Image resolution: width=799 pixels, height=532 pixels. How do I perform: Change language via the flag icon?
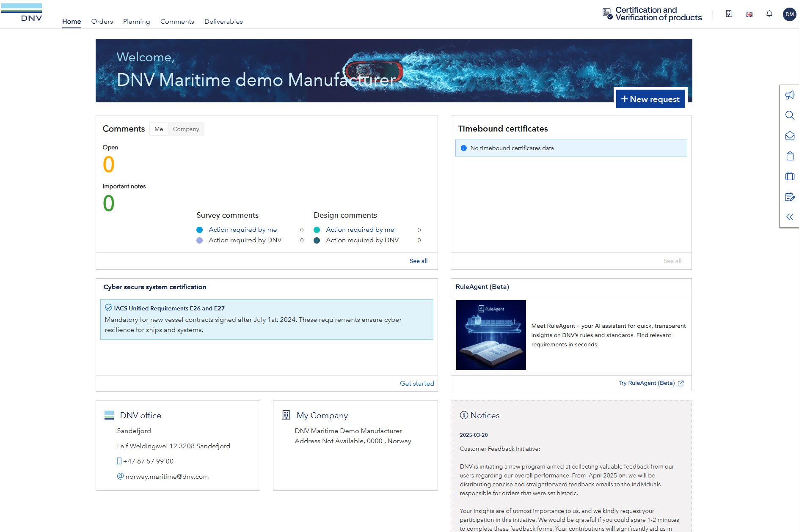click(749, 14)
